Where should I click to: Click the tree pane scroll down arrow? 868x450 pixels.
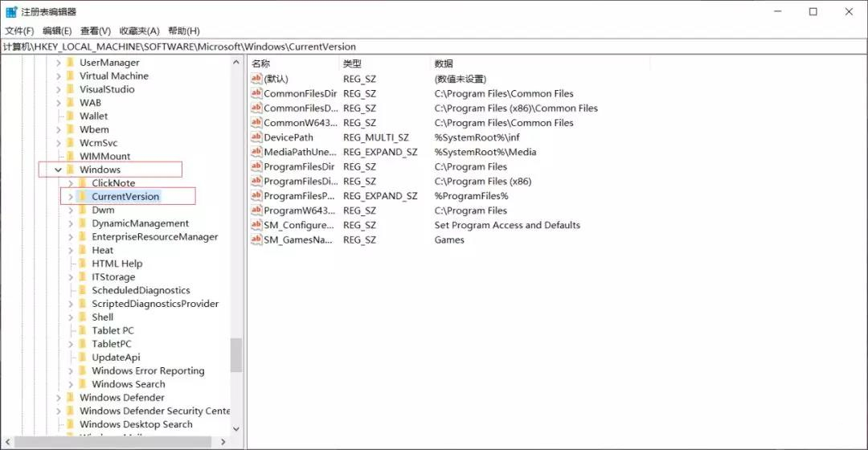point(236,429)
